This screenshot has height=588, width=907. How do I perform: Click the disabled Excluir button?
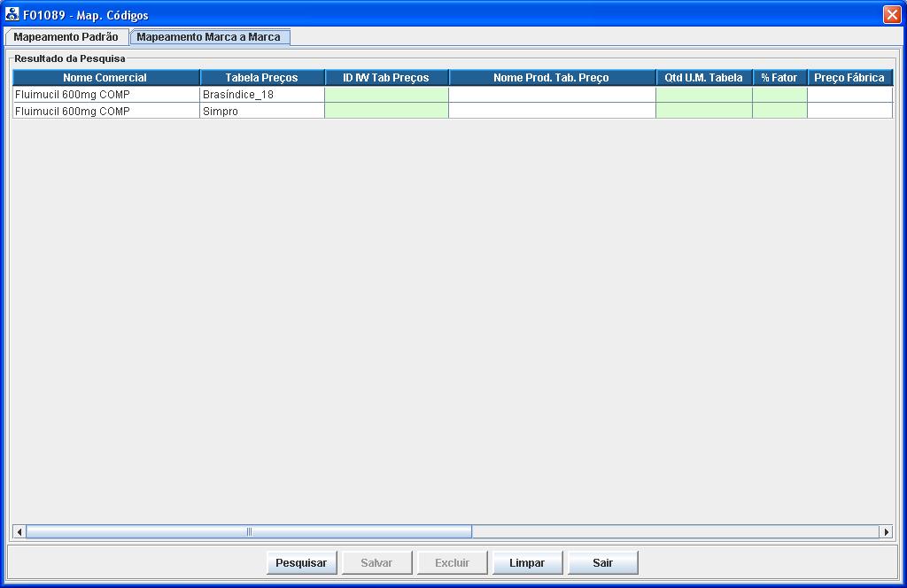[452, 562]
